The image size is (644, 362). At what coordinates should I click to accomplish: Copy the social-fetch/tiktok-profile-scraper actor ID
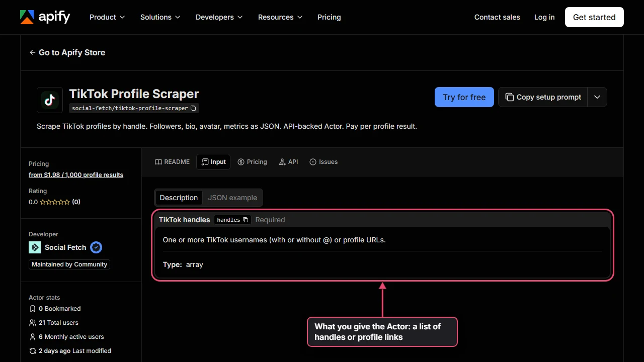tap(194, 108)
